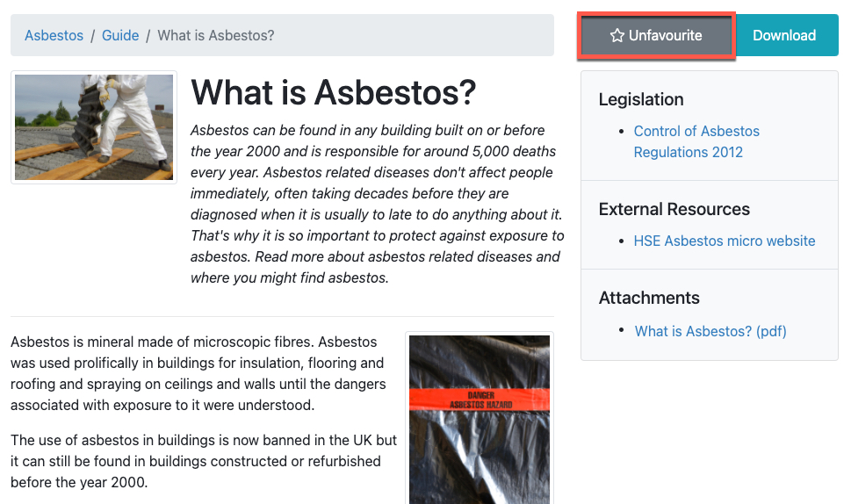Screen dimensions: 851x504
Task: Click the slash separator after Guide breadcrumb
Action: [x=148, y=36]
